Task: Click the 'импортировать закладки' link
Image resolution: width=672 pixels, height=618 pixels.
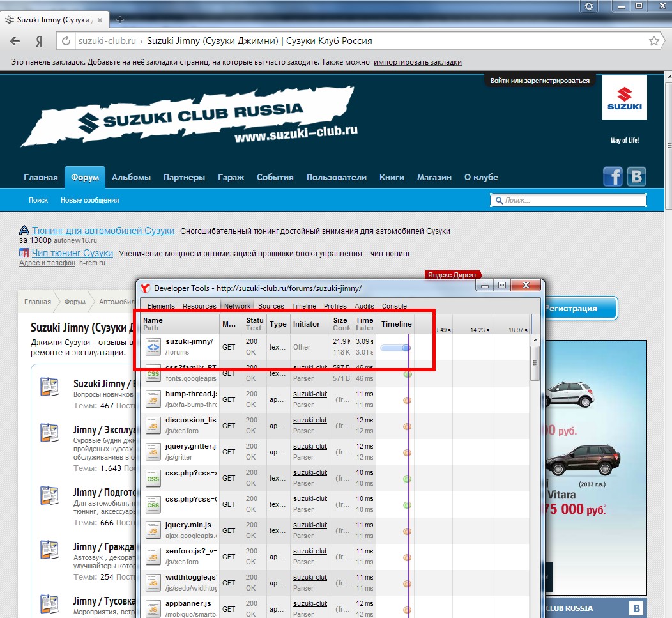Action: point(417,62)
